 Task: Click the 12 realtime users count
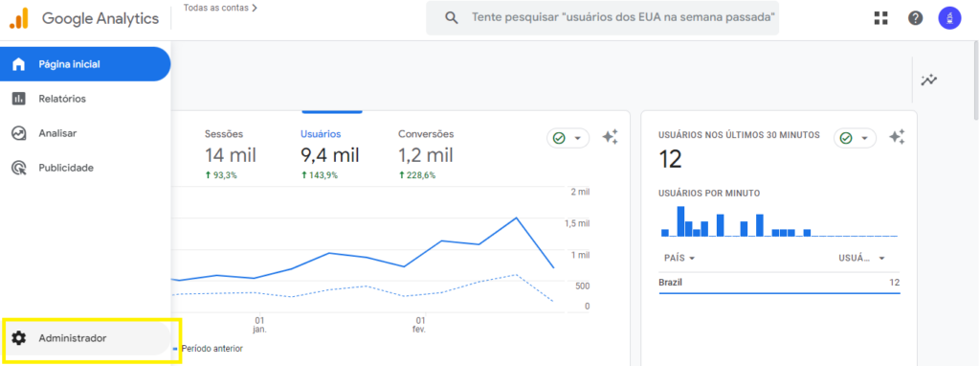click(x=670, y=160)
